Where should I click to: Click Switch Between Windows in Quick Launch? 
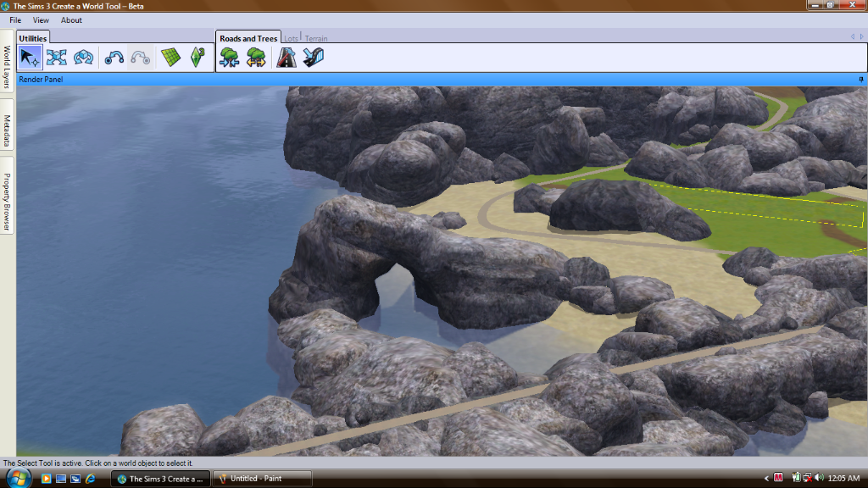click(x=75, y=479)
